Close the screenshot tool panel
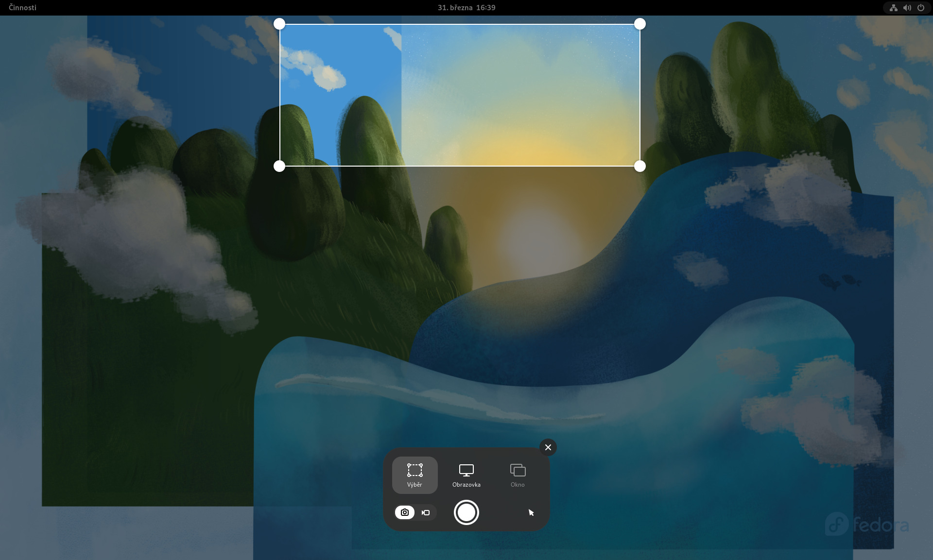This screenshot has width=933, height=560. [548, 447]
